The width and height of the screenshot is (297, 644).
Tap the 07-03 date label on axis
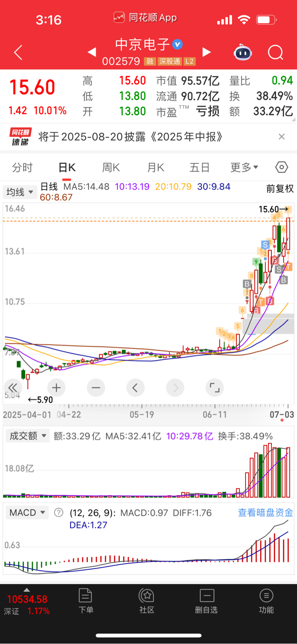click(x=282, y=415)
